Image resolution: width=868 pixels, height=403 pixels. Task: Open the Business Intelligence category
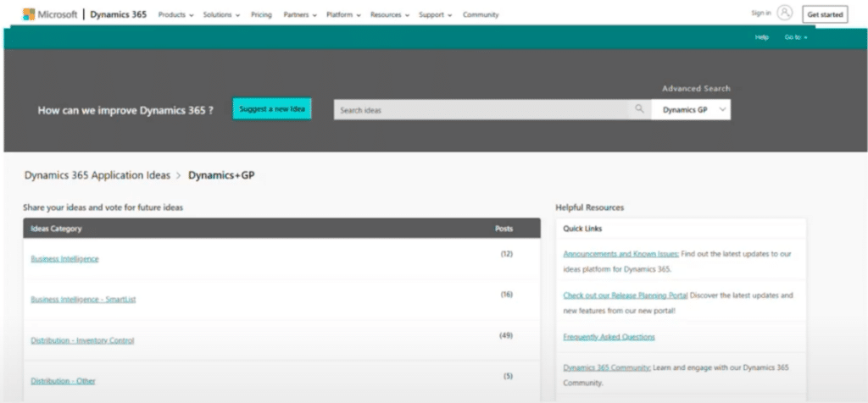tap(64, 258)
